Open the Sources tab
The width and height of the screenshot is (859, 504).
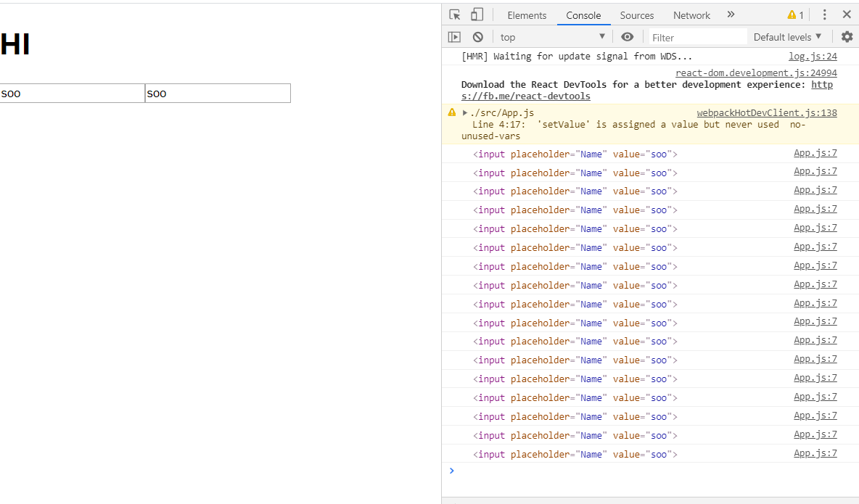coord(636,15)
